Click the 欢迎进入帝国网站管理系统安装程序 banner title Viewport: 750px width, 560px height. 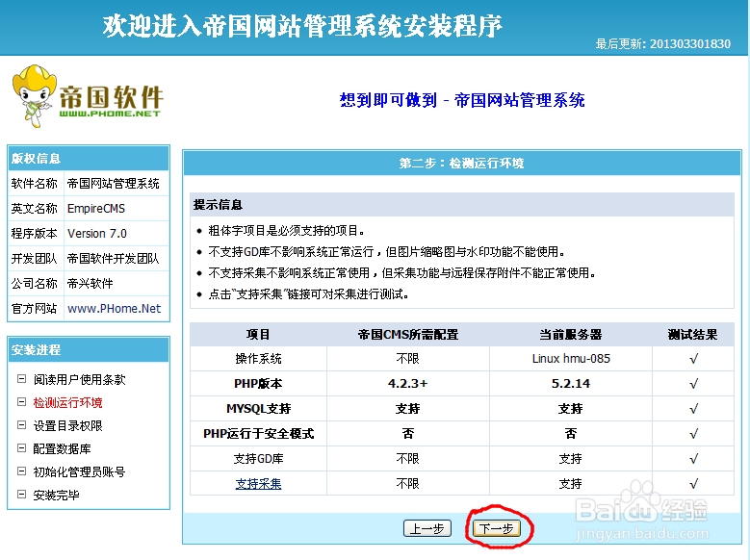click(302, 26)
